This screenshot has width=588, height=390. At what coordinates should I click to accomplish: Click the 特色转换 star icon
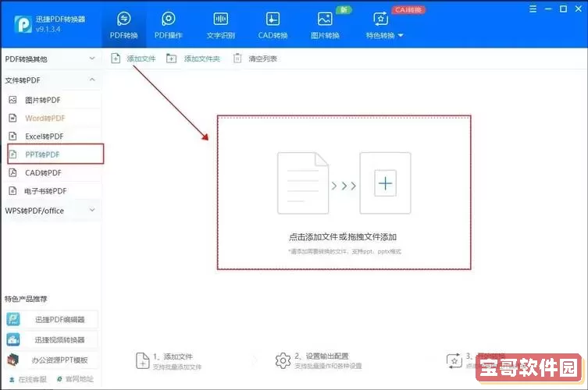tap(380, 19)
